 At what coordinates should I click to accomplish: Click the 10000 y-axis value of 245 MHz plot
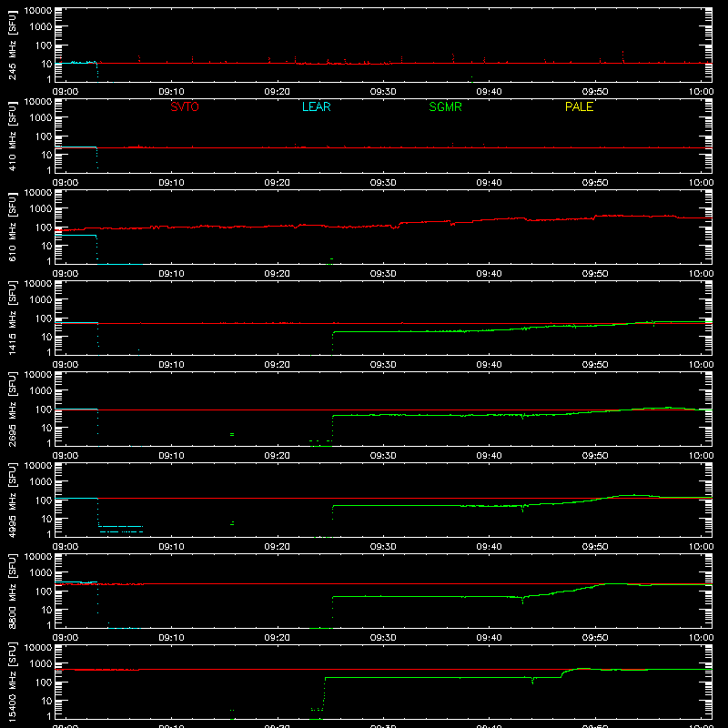(38, 11)
